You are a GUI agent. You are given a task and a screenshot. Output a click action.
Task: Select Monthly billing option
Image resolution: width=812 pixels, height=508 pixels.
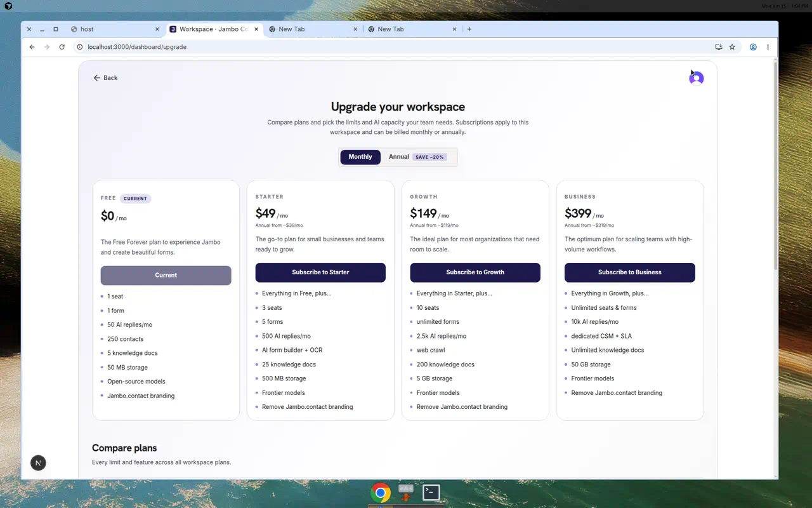tap(360, 157)
